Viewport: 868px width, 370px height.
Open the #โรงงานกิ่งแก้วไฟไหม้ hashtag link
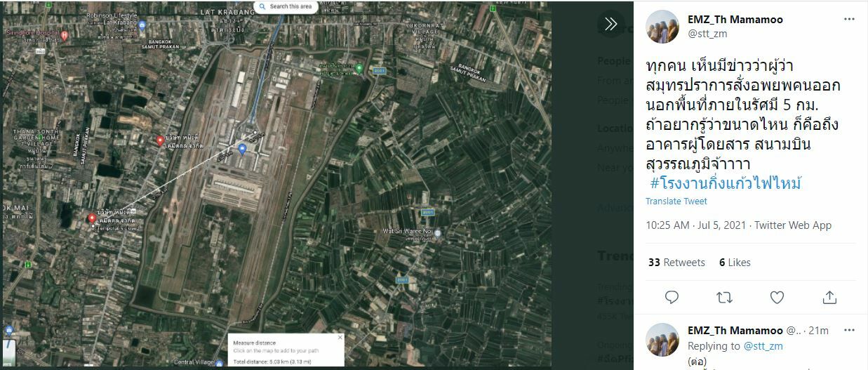click(726, 184)
